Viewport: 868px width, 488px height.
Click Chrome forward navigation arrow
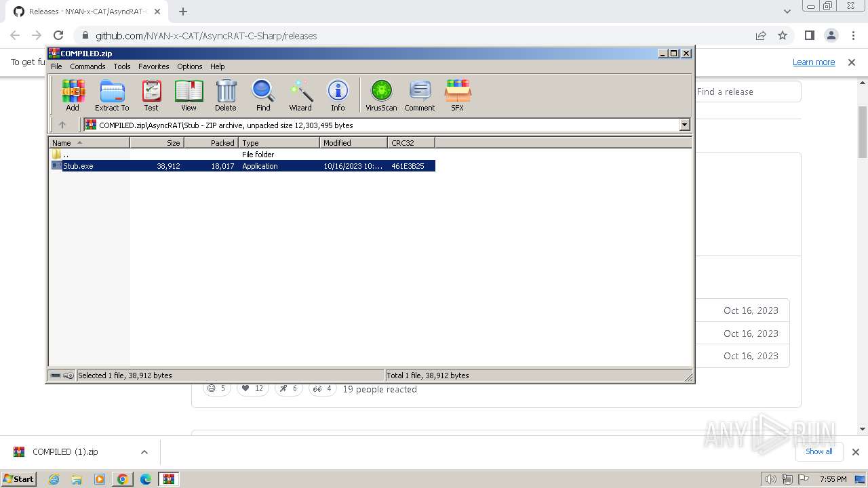(37, 35)
